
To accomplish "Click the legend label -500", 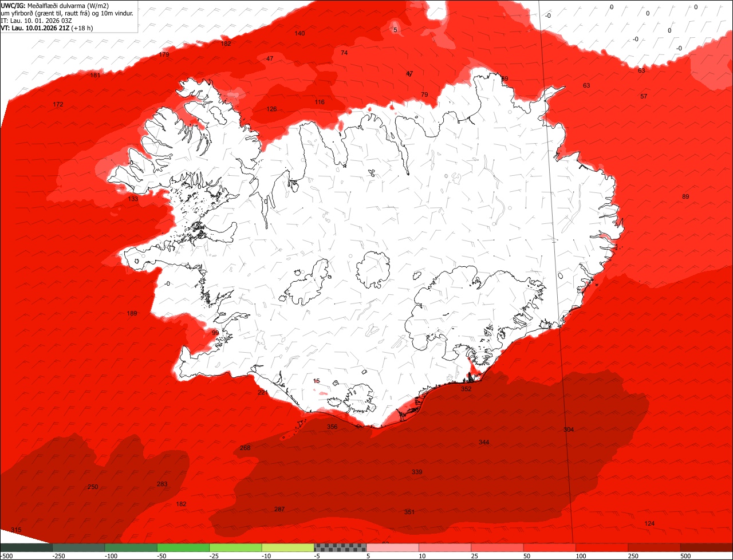I will (x=6, y=556).
